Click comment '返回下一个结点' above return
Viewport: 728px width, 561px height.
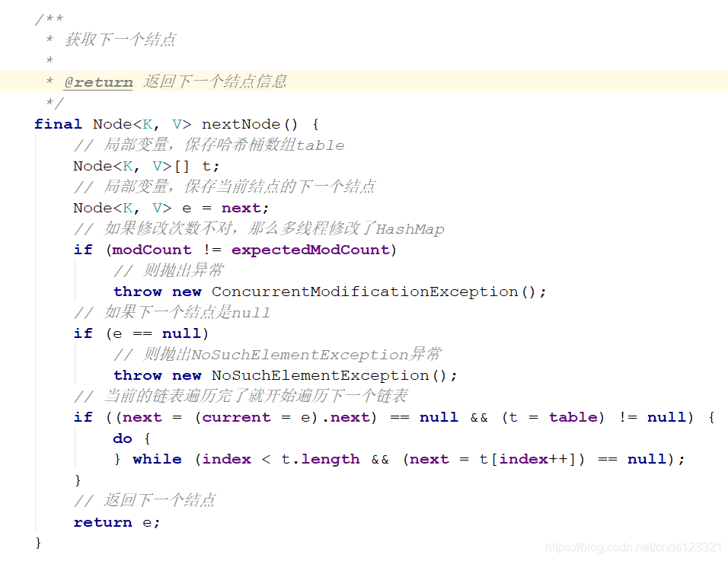coord(145,500)
